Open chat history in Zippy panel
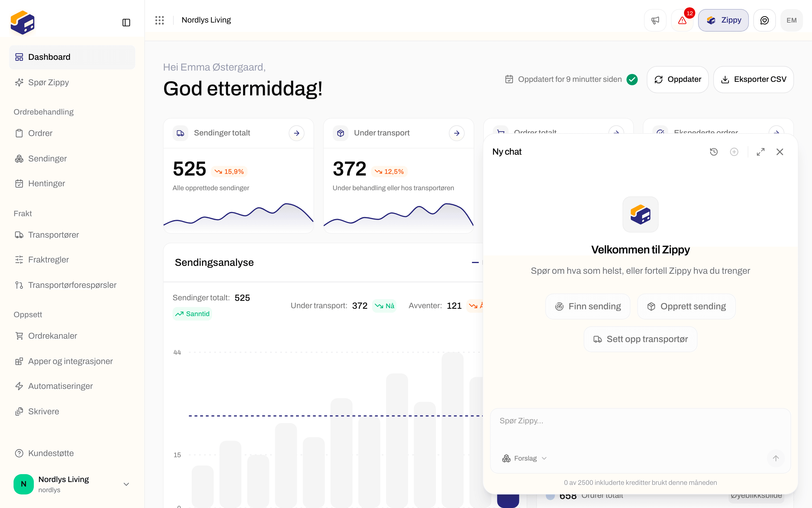The height and width of the screenshot is (508, 812). (x=714, y=152)
